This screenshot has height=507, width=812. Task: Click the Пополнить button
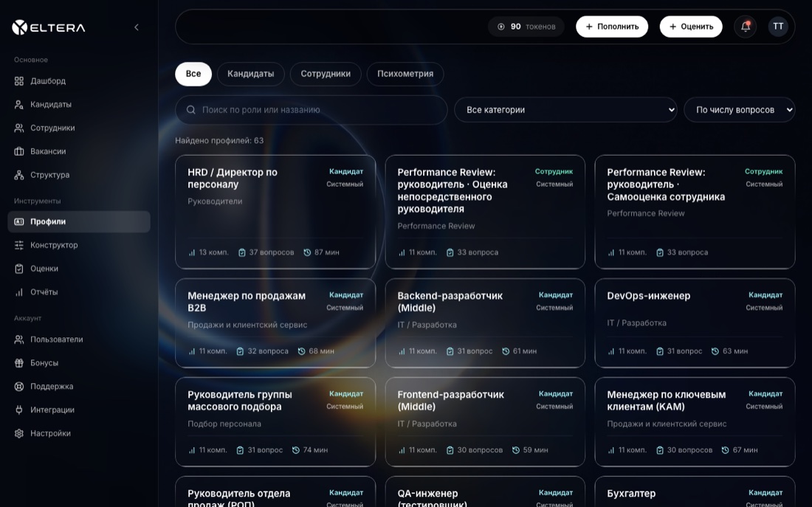click(612, 27)
